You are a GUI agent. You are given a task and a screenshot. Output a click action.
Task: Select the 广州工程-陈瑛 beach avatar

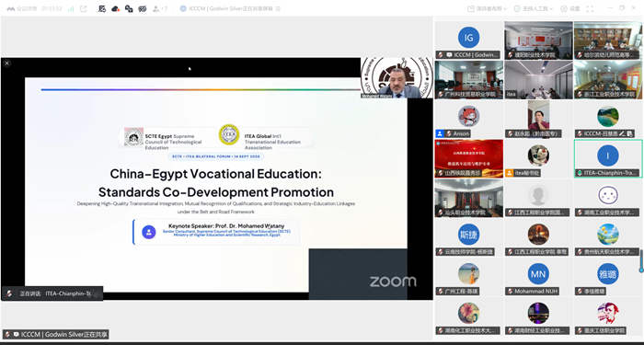click(468, 274)
